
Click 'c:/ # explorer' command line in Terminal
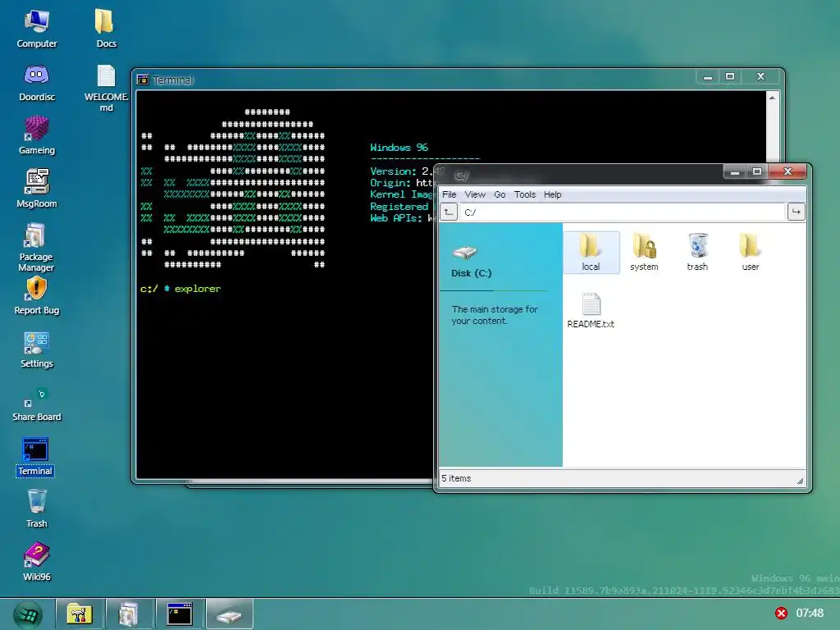click(180, 289)
